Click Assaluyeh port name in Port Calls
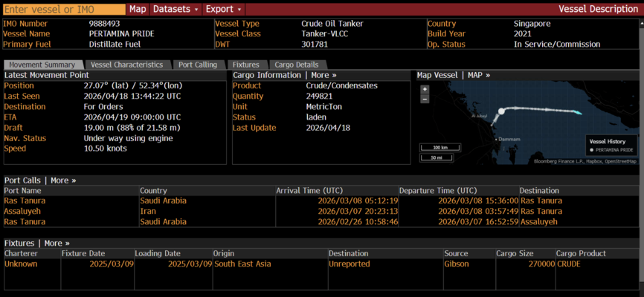Viewport: 644px width, 297px height. point(22,211)
